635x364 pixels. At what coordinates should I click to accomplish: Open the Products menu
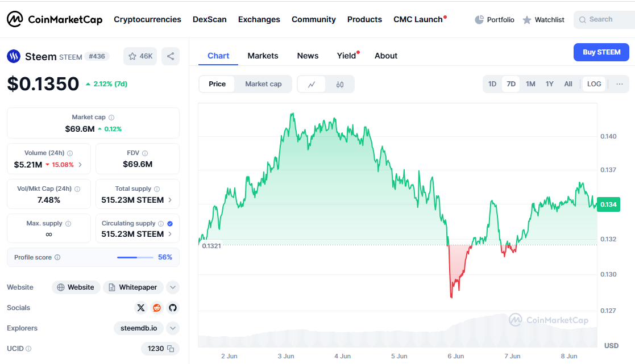[364, 19]
